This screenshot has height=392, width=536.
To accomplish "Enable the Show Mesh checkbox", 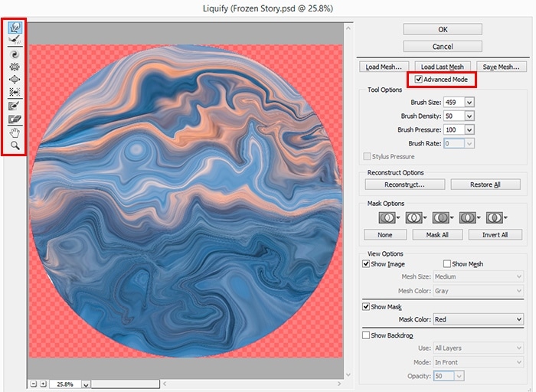I will (x=446, y=264).
